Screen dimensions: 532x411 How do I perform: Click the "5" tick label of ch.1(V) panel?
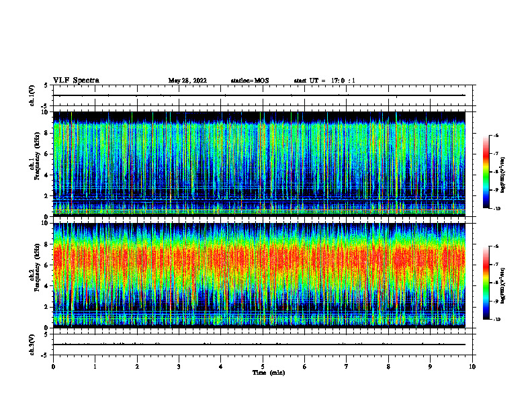click(46, 85)
